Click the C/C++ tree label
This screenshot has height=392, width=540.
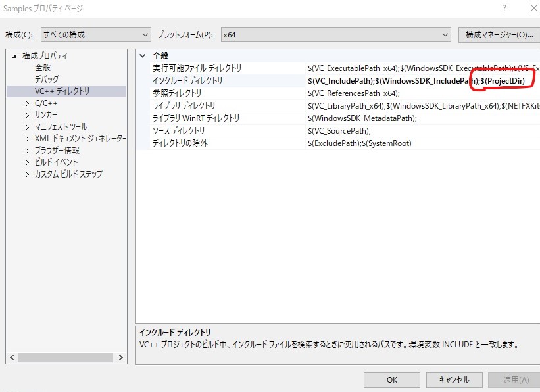pos(46,103)
